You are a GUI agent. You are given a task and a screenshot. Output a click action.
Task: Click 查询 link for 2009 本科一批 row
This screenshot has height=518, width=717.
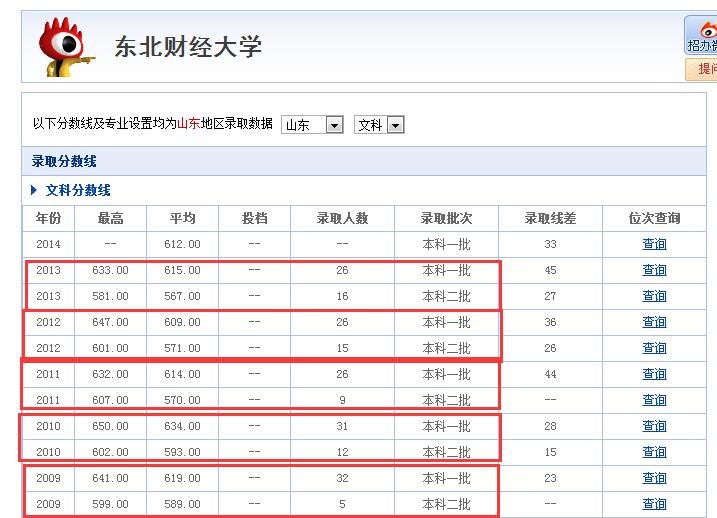coord(654,478)
